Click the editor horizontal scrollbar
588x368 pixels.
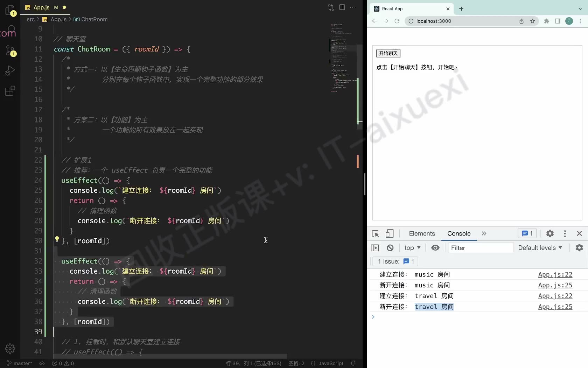(x=170, y=356)
